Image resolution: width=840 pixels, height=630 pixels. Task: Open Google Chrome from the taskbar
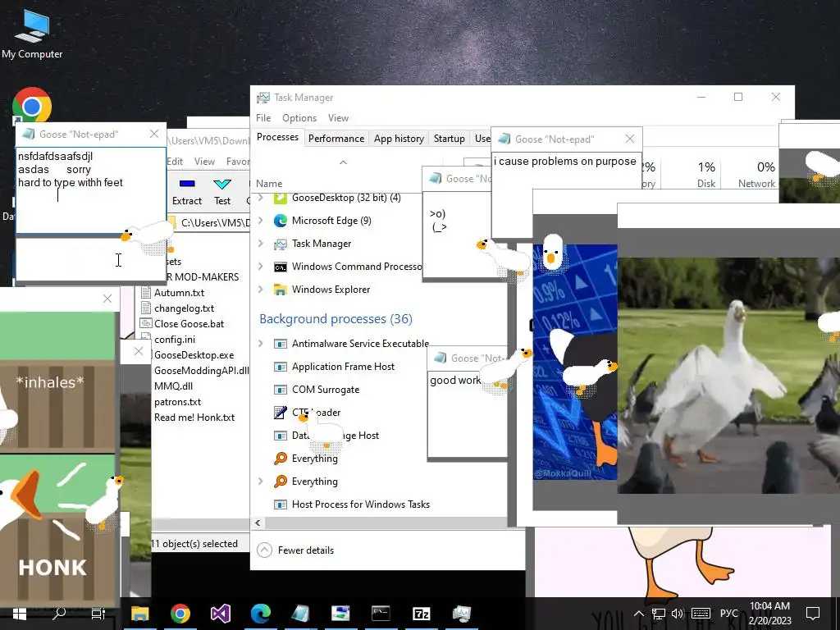(180, 614)
